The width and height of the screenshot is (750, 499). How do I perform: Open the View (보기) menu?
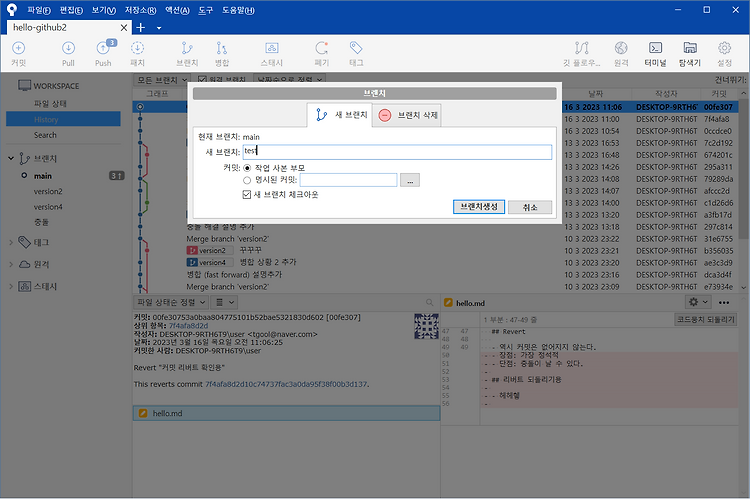pyautogui.click(x=103, y=10)
